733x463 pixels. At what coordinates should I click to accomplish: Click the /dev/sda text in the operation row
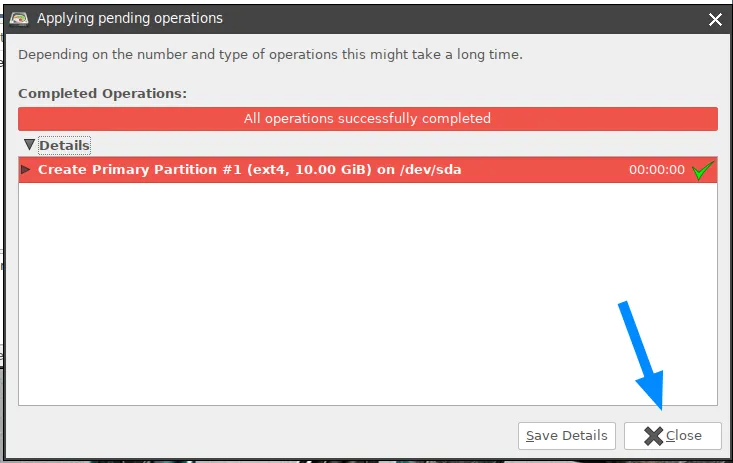(431, 169)
